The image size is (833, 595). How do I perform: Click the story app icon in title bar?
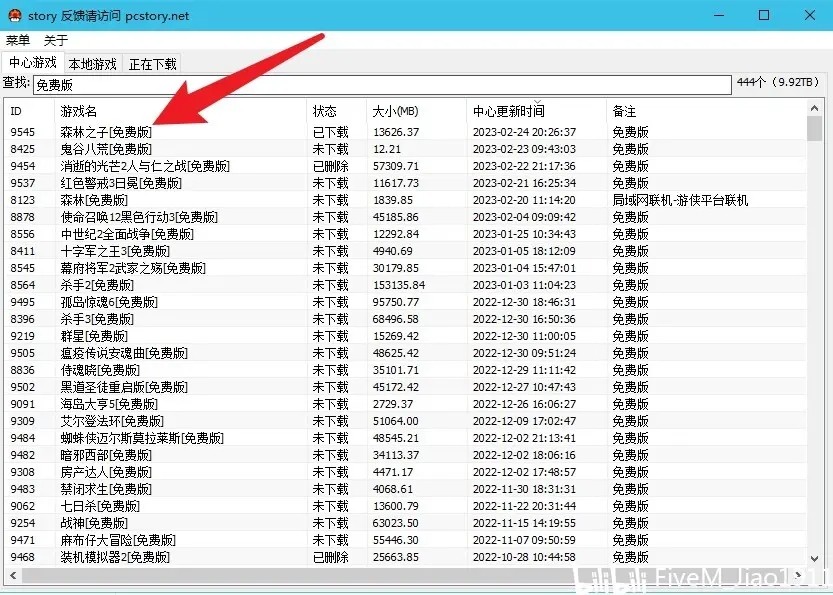14,15
